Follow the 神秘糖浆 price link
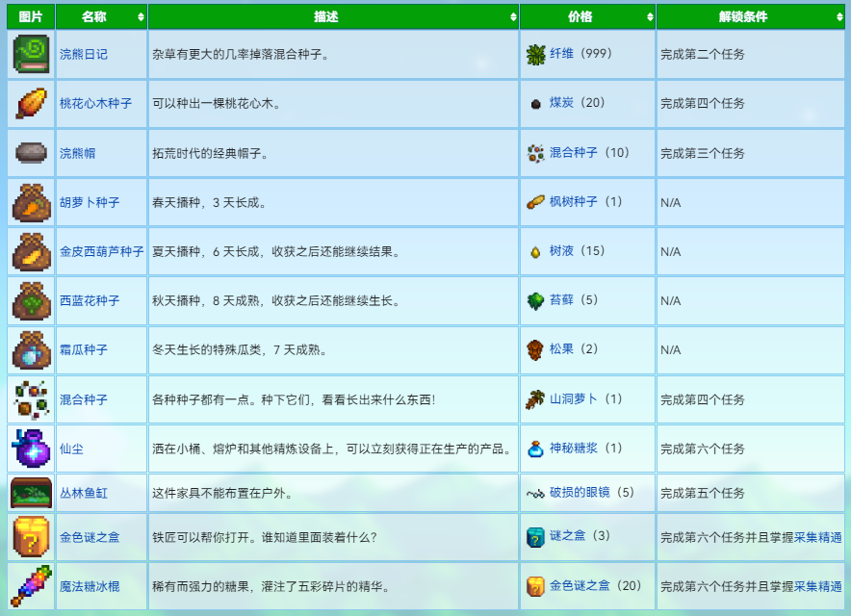This screenshot has width=851, height=616. point(573,448)
